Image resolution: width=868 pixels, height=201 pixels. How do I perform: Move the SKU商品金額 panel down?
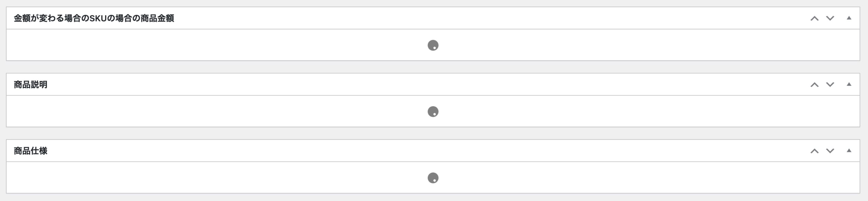pyautogui.click(x=830, y=18)
